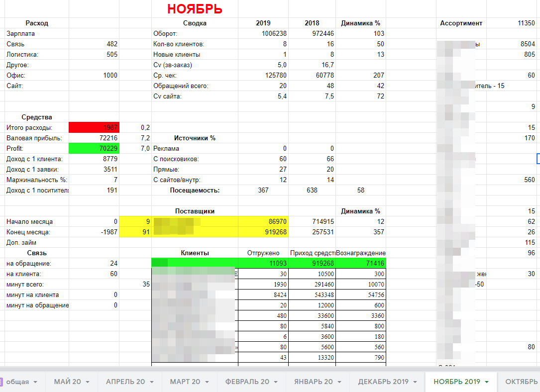The height and width of the screenshot is (392, 540).
Task: Select the общая sheet tab
Action: [17, 382]
